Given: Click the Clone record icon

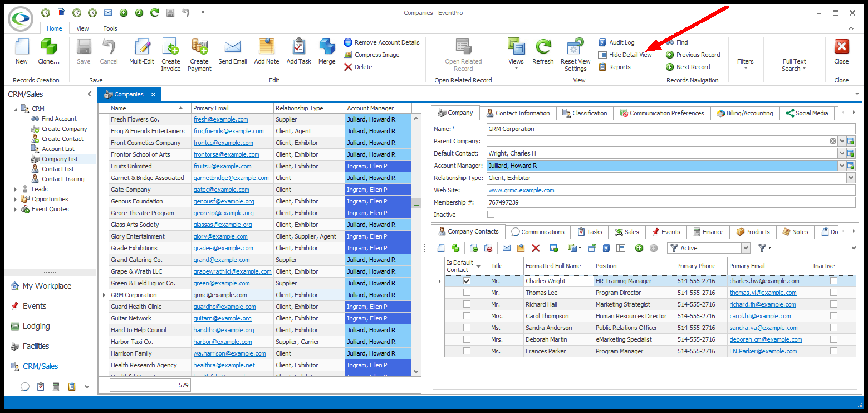Looking at the screenshot, I should click(x=48, y=47).
